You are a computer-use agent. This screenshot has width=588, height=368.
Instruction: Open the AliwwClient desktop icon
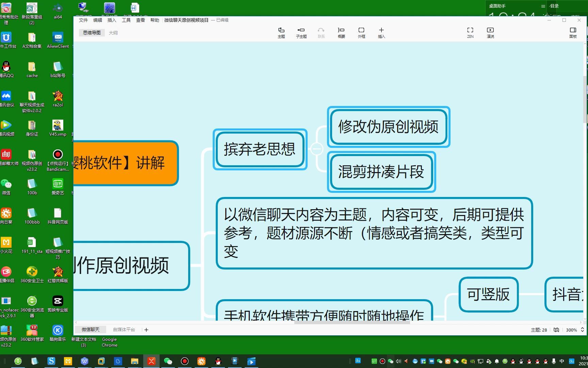pyautogui.click(x=58, y=40)
